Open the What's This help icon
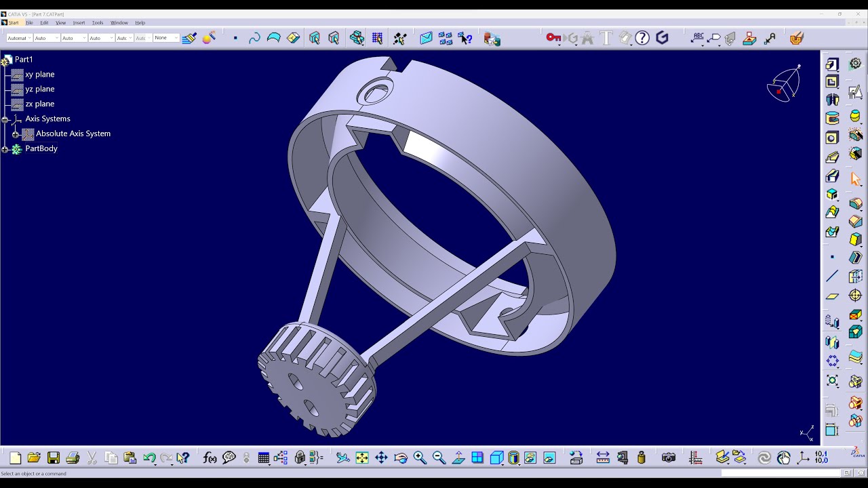The height and width of the screenshot is (488, 868). click(x=182, y=458)
